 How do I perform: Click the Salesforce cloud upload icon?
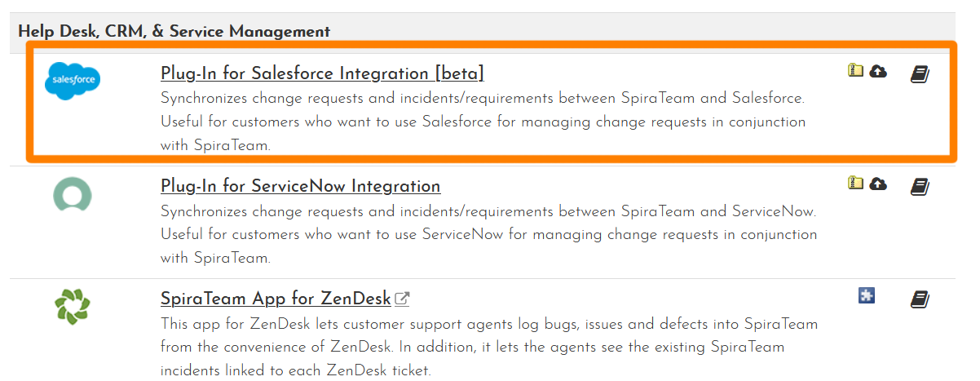coord(878,71)
